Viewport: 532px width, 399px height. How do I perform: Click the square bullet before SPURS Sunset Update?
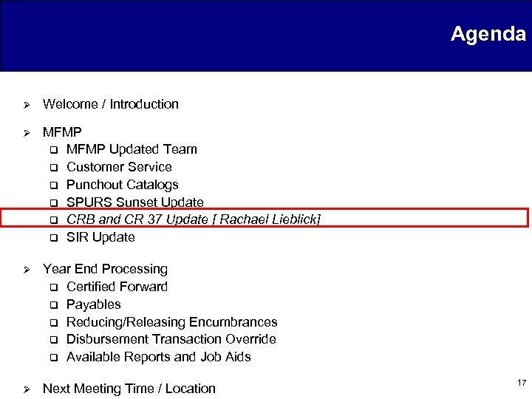[54, 203]
